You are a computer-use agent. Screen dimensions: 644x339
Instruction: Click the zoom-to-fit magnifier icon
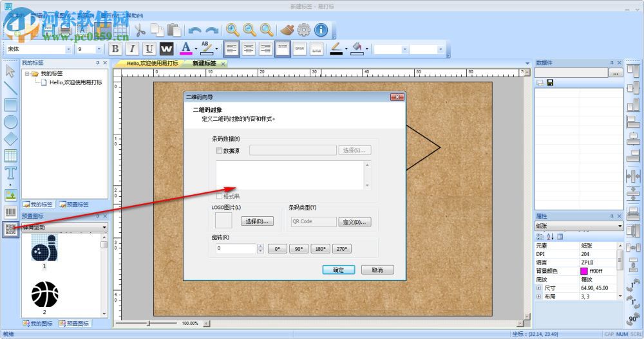[267, 30]
